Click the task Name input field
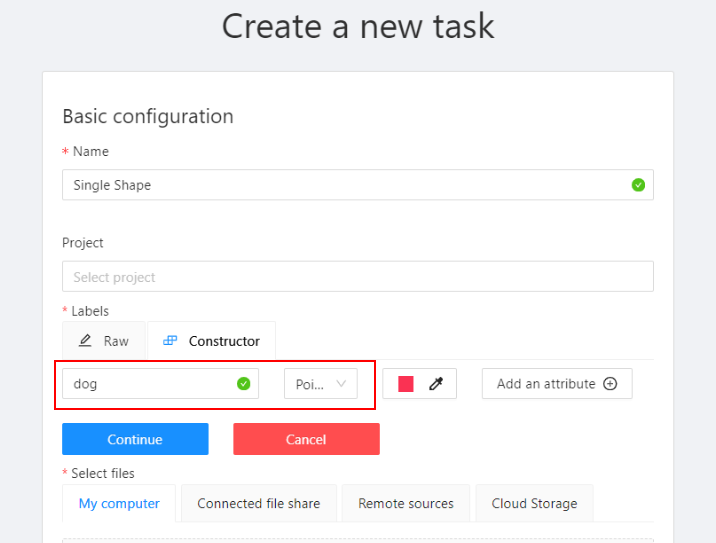 (x=358, y=185)
